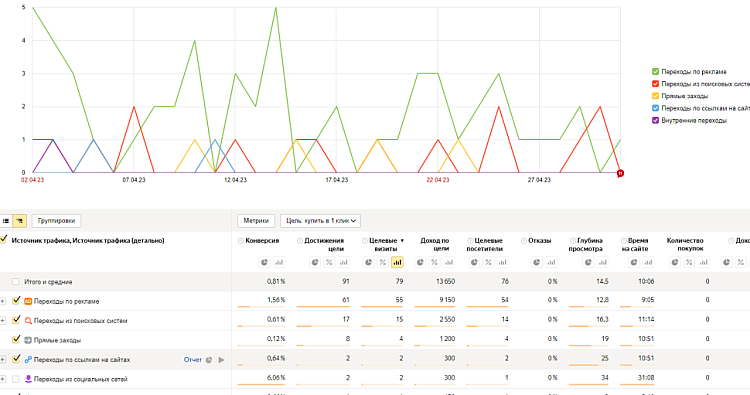The height and width of the screenshot is (395, 750).
Task: Show pie chart for Достижения цели column
Action: [315, 262]
